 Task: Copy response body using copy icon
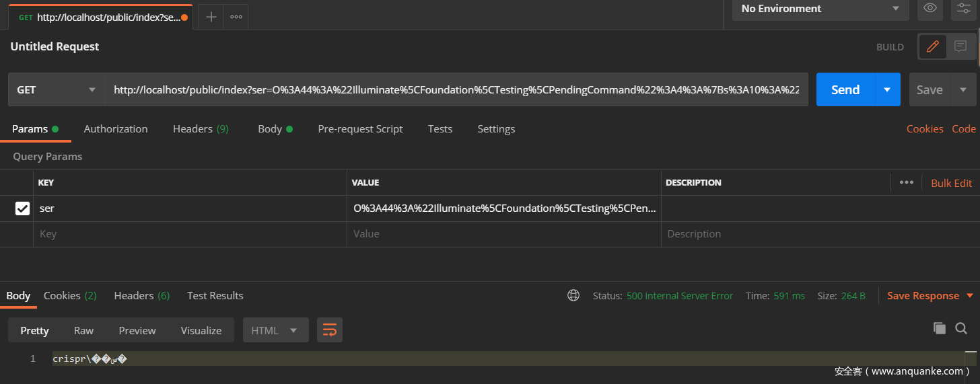pos(939,328)
